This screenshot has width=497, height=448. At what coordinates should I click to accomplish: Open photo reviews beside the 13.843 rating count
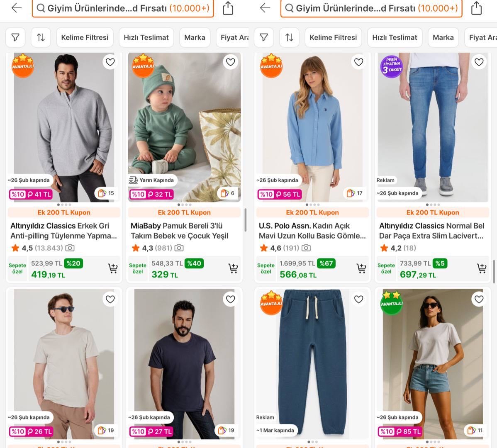[x=70, y=248]
